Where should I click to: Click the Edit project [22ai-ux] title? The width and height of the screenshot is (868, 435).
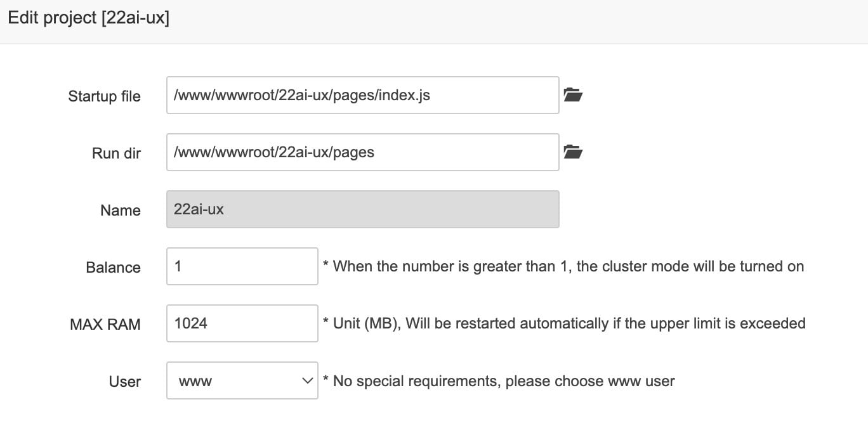[x=88, y=18]
